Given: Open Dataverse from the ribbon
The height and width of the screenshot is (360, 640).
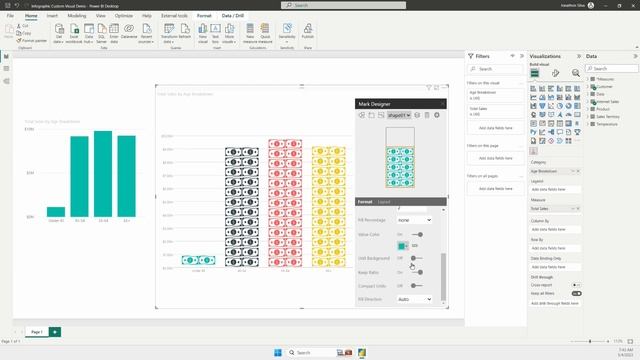Looking at the screenshot, I should pos(129,31).
